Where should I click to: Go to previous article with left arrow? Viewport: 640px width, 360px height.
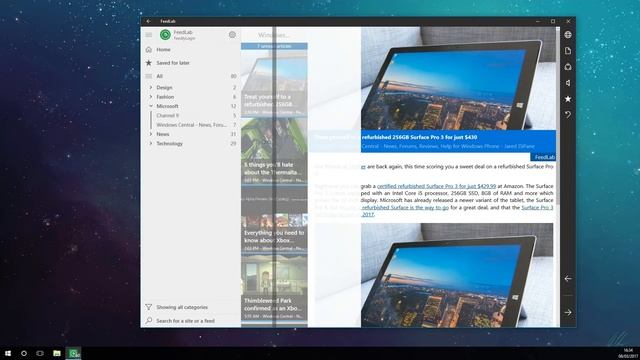coord(568,278)
